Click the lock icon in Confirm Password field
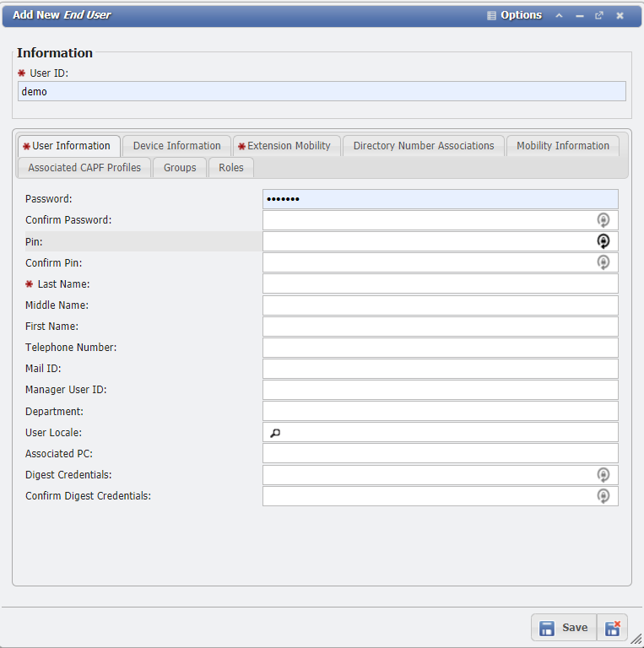This screenshot has width=644, height=648. pos(603,220)
